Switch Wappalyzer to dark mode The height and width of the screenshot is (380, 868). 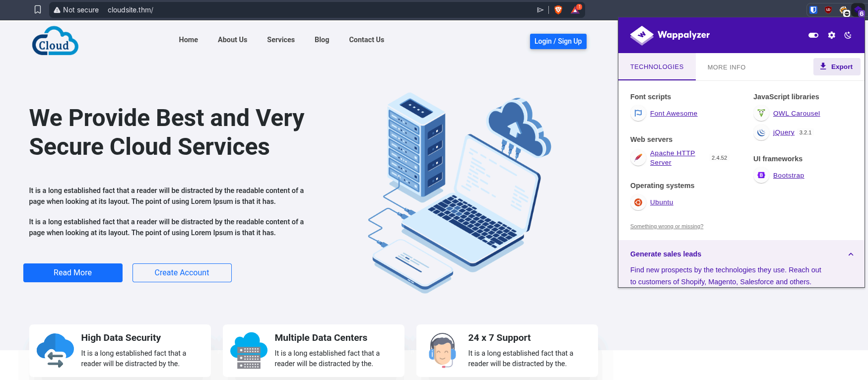point(848,35)
